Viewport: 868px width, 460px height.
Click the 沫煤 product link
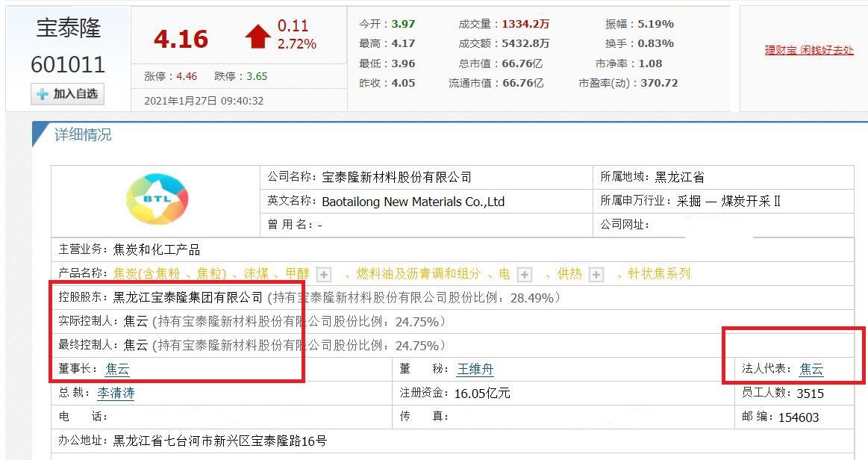point(256,273)
